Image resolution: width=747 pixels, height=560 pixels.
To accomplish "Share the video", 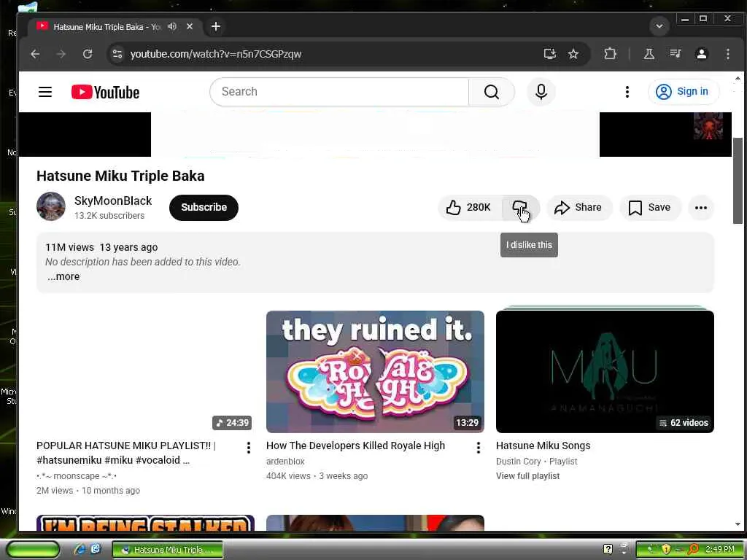I will point(578,207).
